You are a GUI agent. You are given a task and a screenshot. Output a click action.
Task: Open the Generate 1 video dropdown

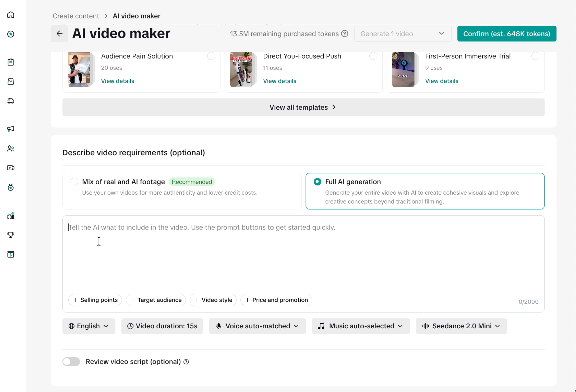[403, 34]
